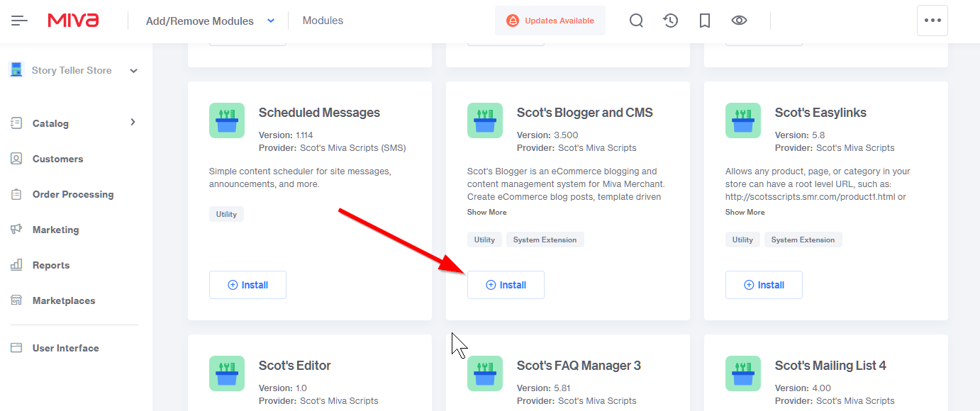The height and width of the screenshot is (411, 980).
Task: Click the eye preview icon
Action: click(x=739, y=21)
